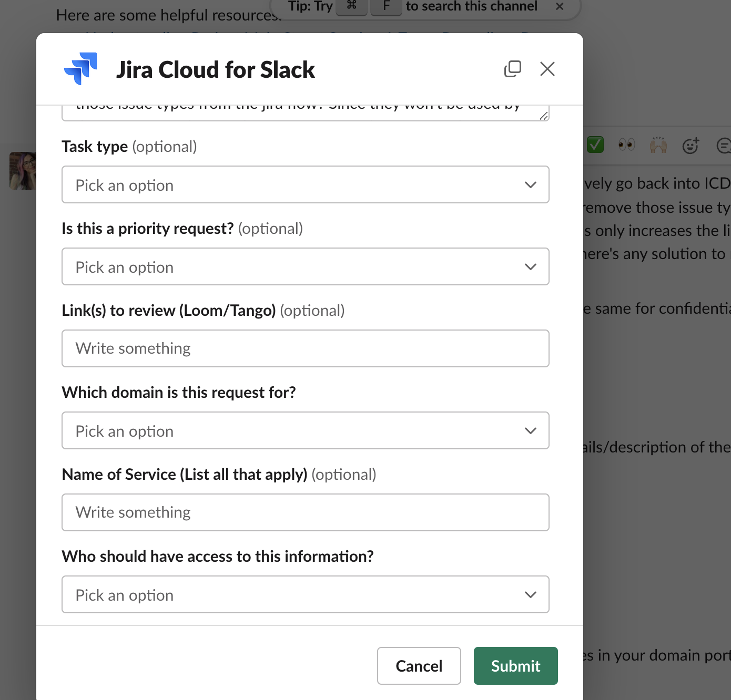Screen dimensions: 731x700
Task: Open the Task type dropdown
Action: pyautogui.click(x=305, y=184)
